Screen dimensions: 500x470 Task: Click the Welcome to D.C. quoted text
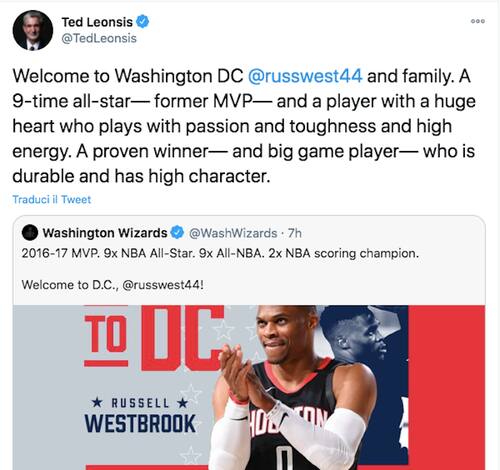click(112, 285)
